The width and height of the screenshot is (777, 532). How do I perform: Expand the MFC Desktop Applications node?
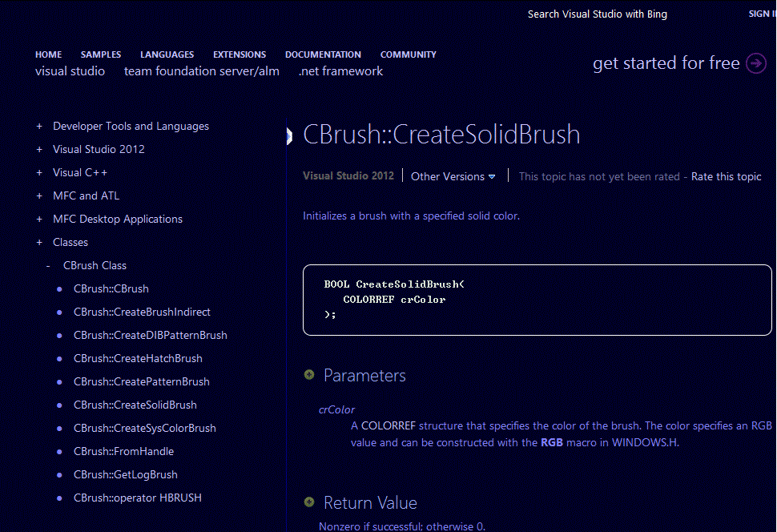coord(39,220)
